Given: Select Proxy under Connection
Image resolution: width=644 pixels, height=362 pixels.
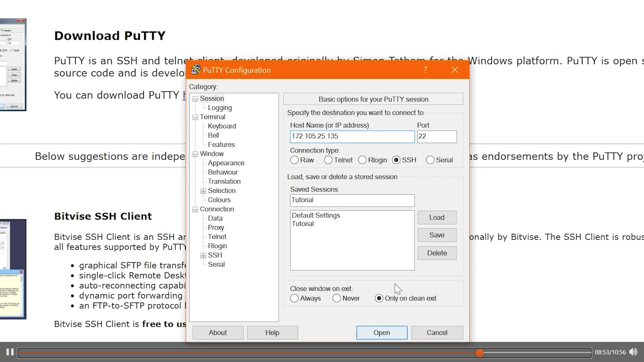Looking at the screenshot, I should click(216, 228).
